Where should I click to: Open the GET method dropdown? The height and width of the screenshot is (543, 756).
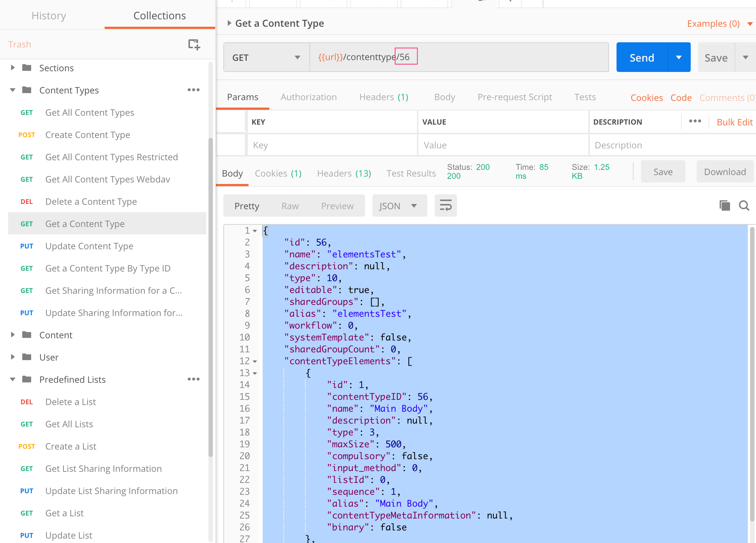click(266, 57)
